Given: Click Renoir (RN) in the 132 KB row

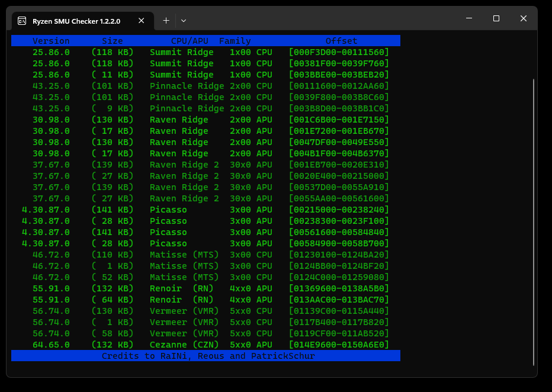Looking at the screenshot, I should click(x=182, y=288).
